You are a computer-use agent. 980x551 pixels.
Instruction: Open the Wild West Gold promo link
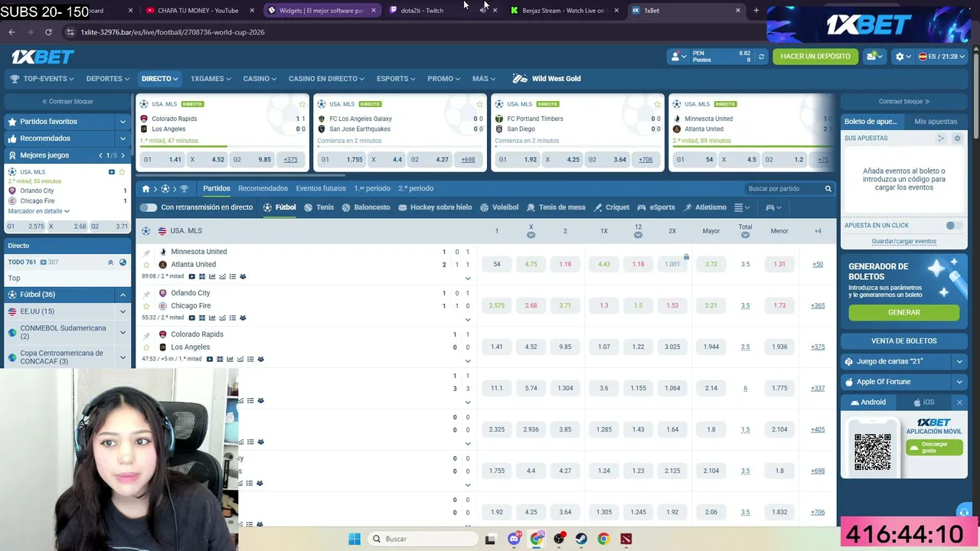[x=547, y=79]
